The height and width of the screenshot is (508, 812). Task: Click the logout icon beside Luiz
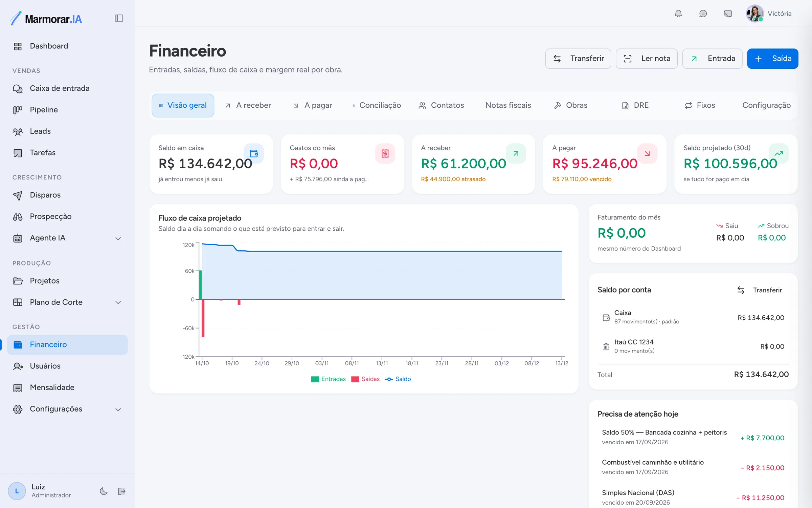[122, 491]
